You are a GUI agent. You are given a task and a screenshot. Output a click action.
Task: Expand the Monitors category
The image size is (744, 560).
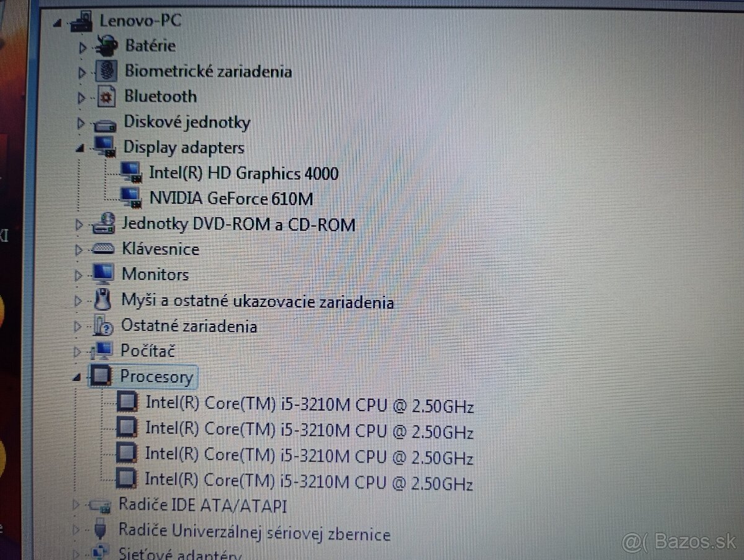tap(79, 275)
